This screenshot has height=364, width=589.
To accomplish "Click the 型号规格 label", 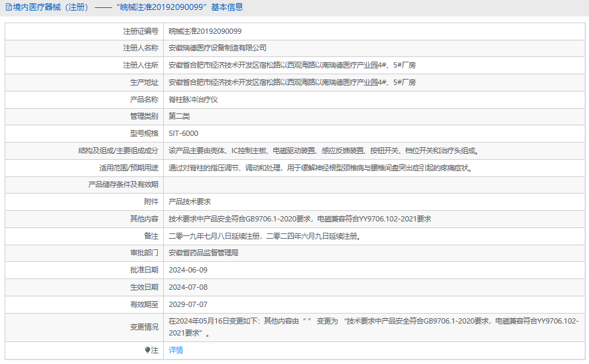I will click(x=144, y=133).
